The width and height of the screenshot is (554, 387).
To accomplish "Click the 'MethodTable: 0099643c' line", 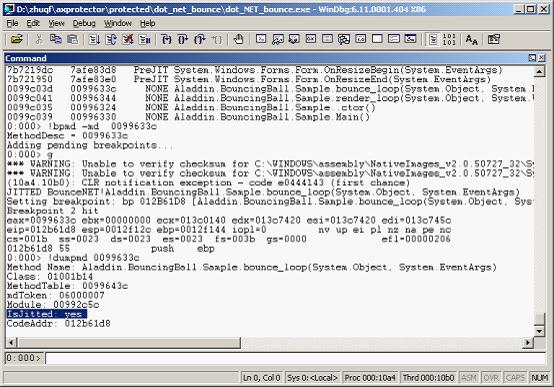I will [67, 286].
